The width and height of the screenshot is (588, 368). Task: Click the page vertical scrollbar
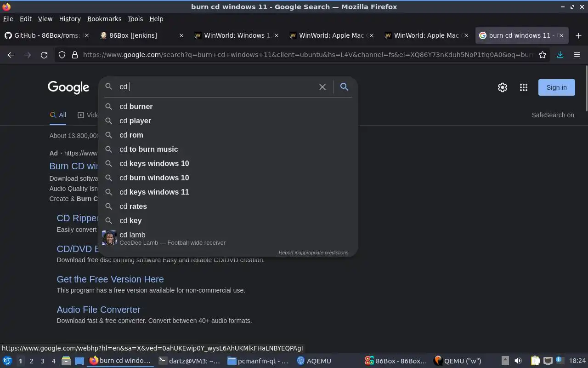pos(586,88)
